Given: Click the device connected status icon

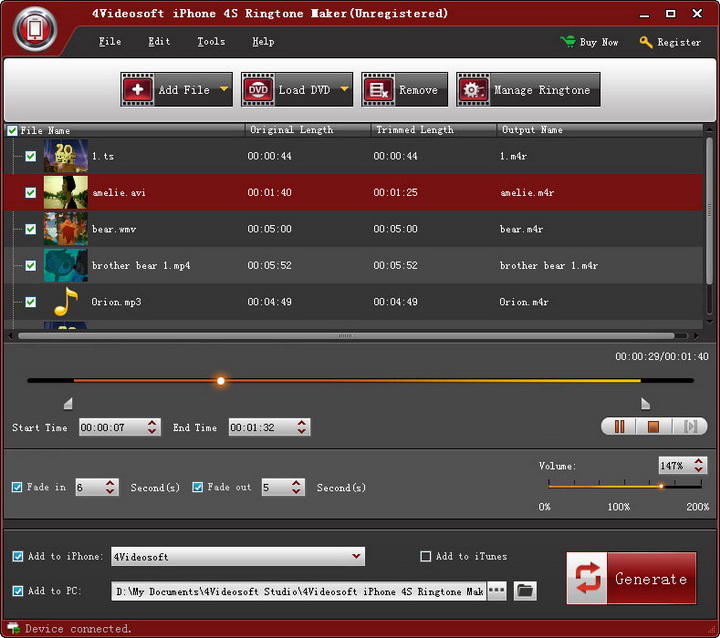Looking at the screenshot, I should tap(13, 628).
